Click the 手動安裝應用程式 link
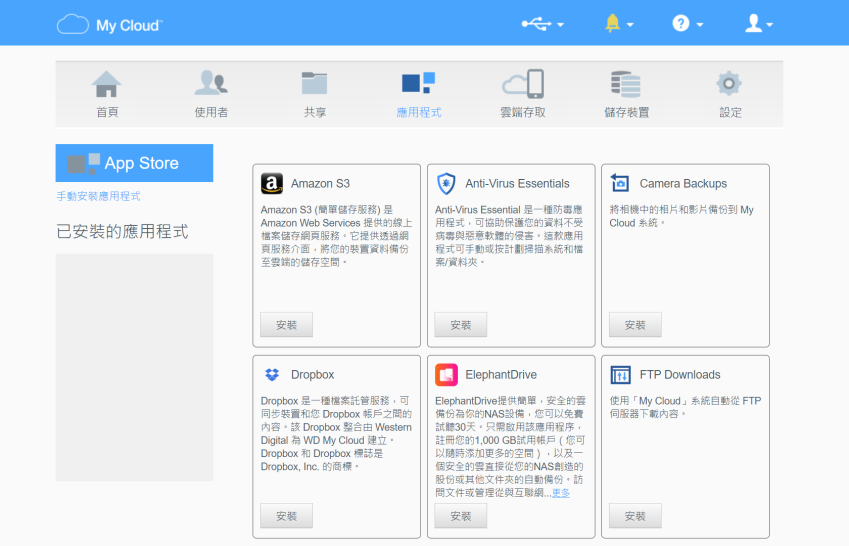The height and width of the screenshot is (546, 849). tap(99, 196)
